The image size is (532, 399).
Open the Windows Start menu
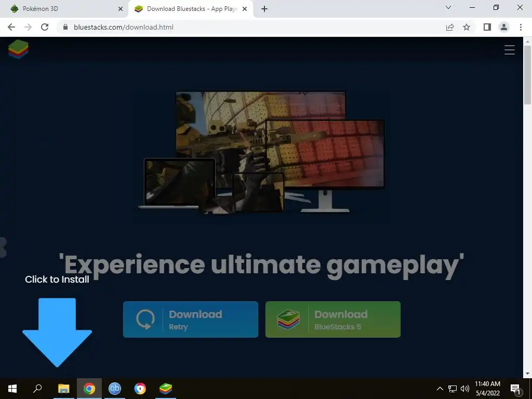pos(12,389)
